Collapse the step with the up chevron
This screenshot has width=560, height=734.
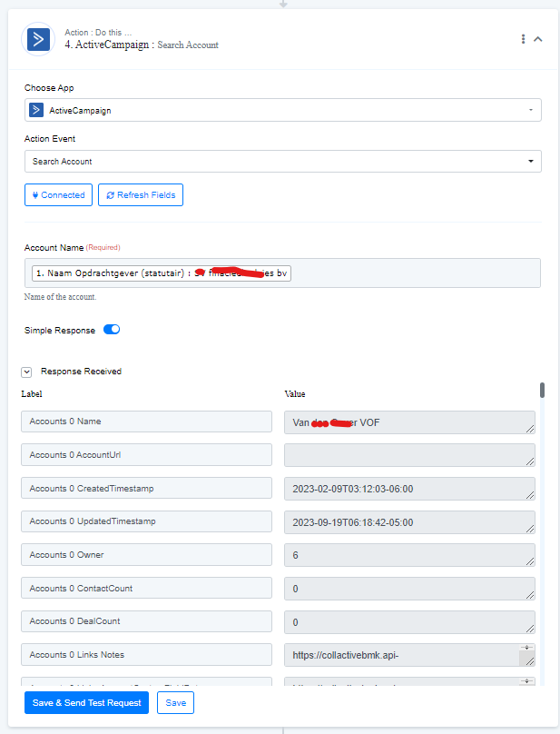538,39
